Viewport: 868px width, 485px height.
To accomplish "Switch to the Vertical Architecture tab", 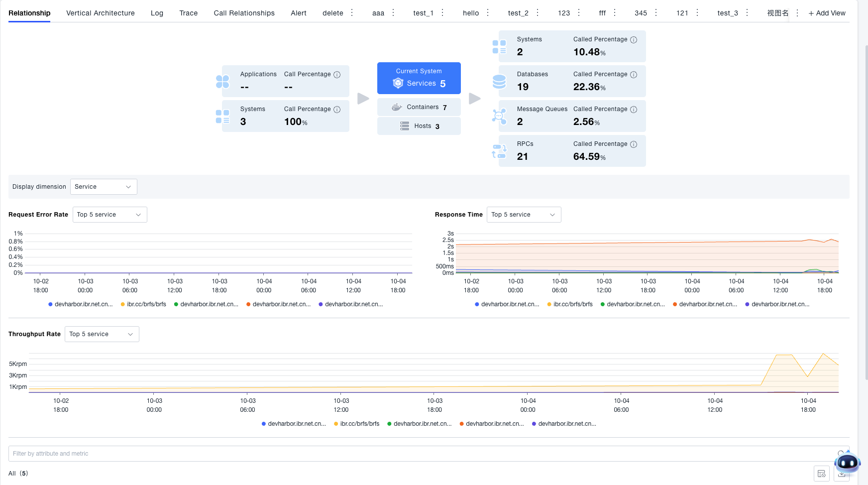I will coord(101,13).
